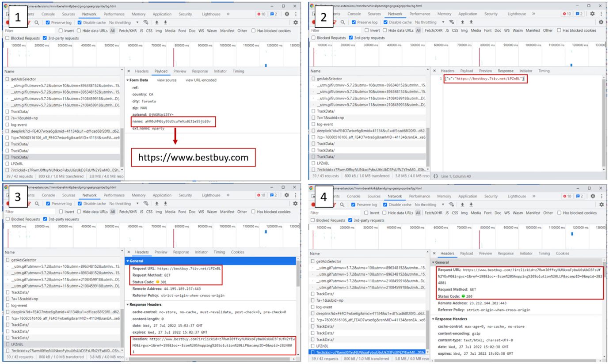
Task: Click Import HAR upload arrow in window 1
Action: coord(156,23)
